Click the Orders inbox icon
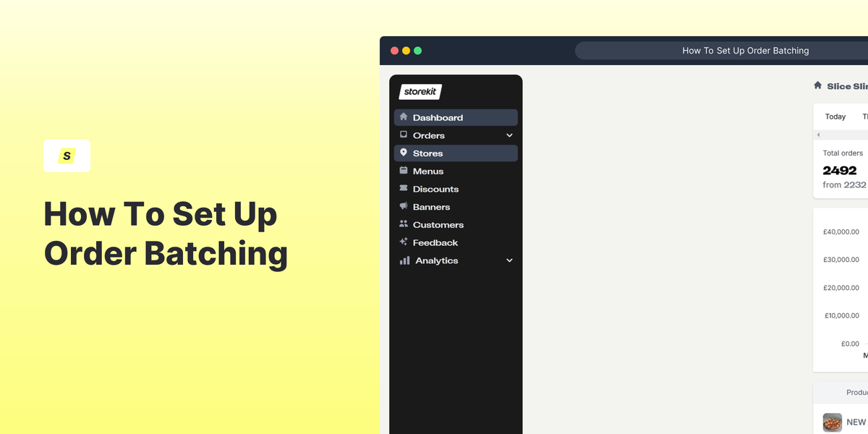Viewport: 868px width, 434px height. coord(404,135)
